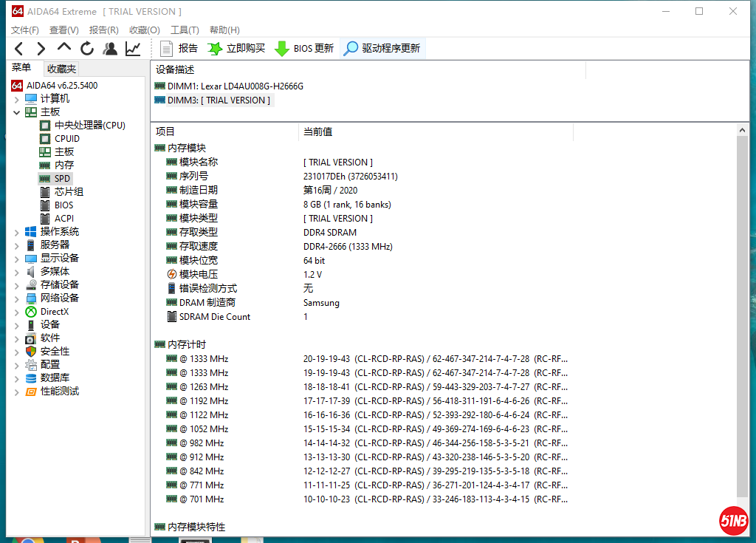
Task: Switch to the 收藏夹 tab
Action: pos(61,69)
